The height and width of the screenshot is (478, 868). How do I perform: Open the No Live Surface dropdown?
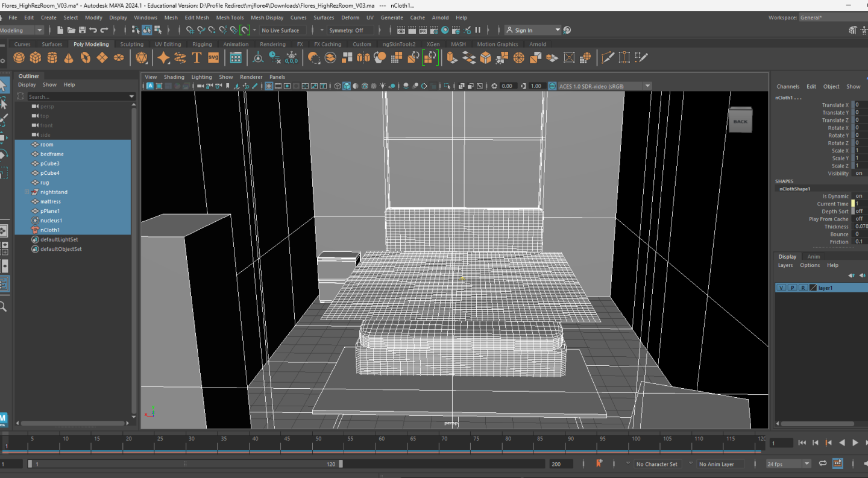(283, 30)
